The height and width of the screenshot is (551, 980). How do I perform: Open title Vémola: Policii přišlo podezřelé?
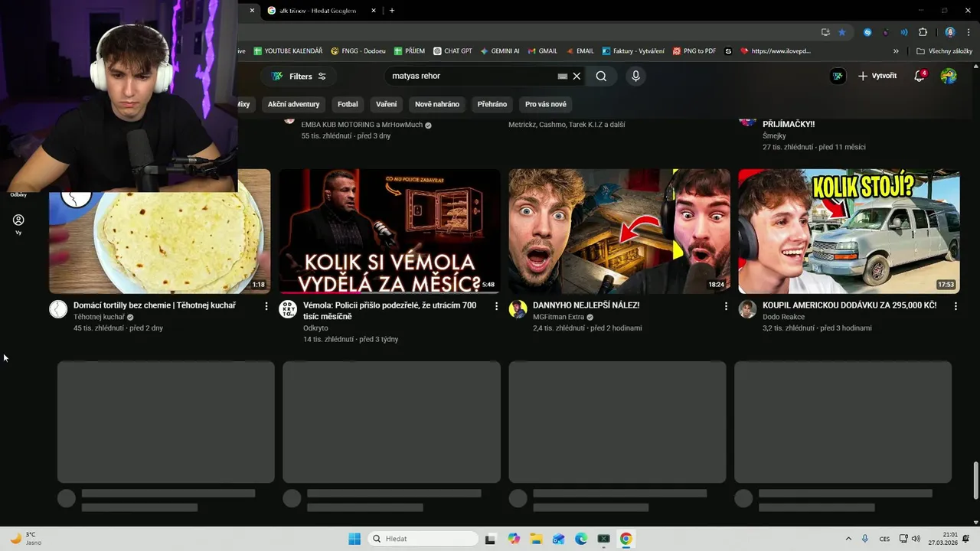click(x=390, y=311)
